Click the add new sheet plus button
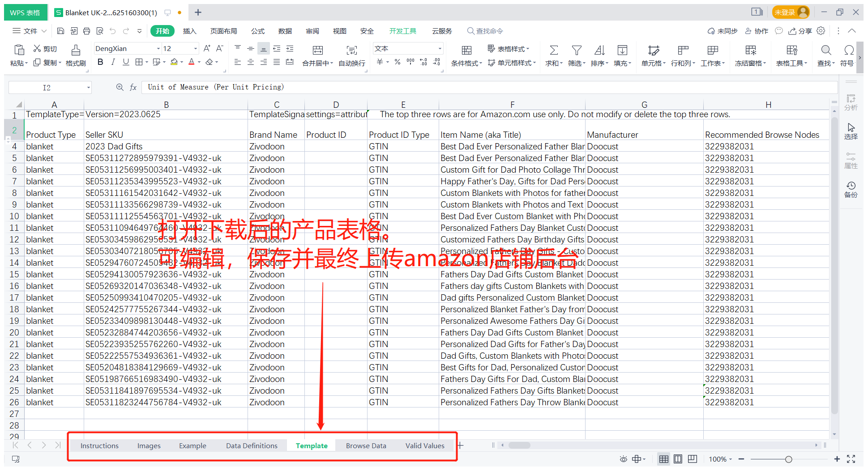This screenshot has width=868, height=471. pyautogui.click(x=460, y=446)
